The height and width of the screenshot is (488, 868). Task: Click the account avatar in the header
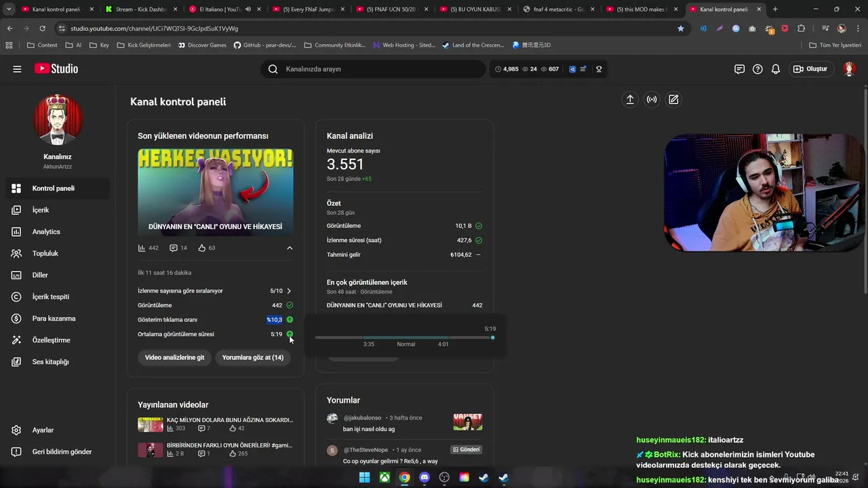coord(849,69)
